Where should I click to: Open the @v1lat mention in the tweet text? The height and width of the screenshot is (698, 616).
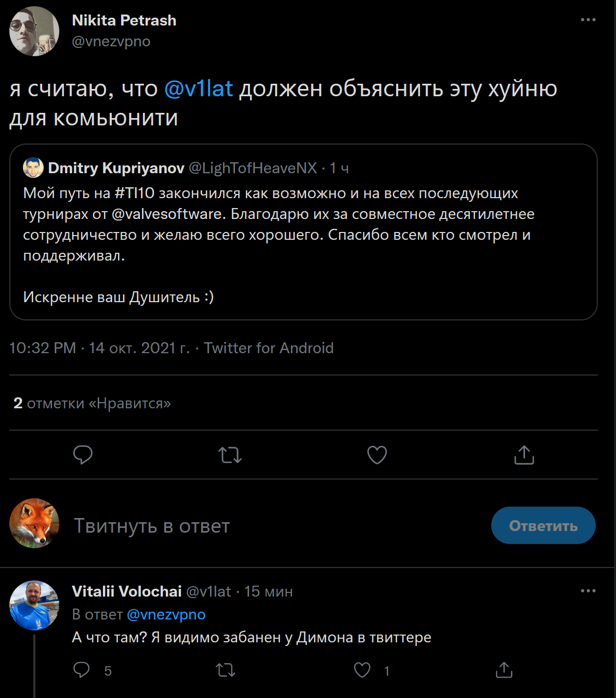tap(199, 89)
